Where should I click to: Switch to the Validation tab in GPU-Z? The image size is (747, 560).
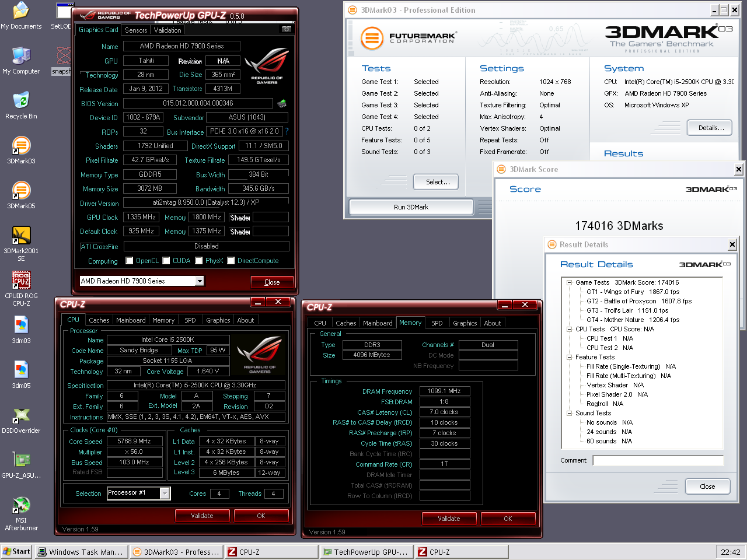[167, 30]
